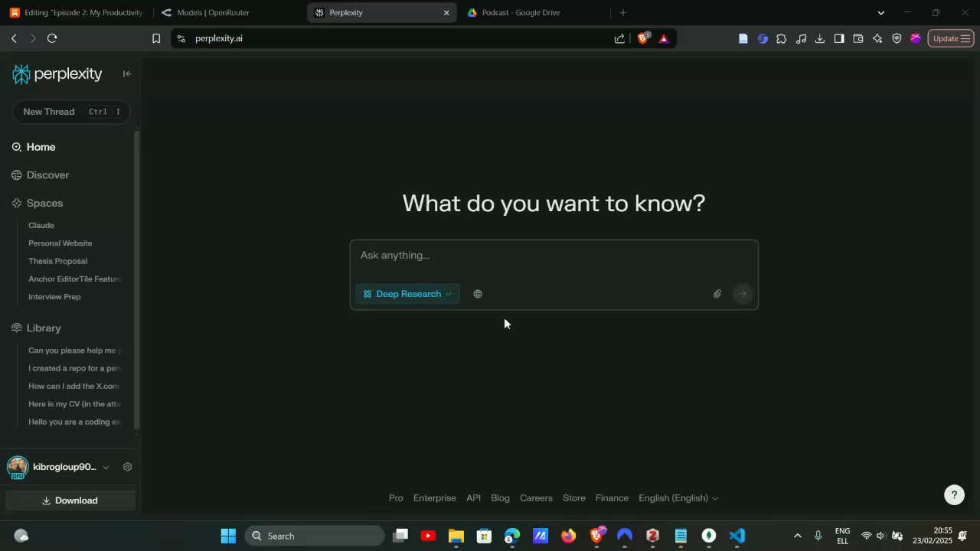
Task: Start a New Thread
Action: (x=71, y=112)
